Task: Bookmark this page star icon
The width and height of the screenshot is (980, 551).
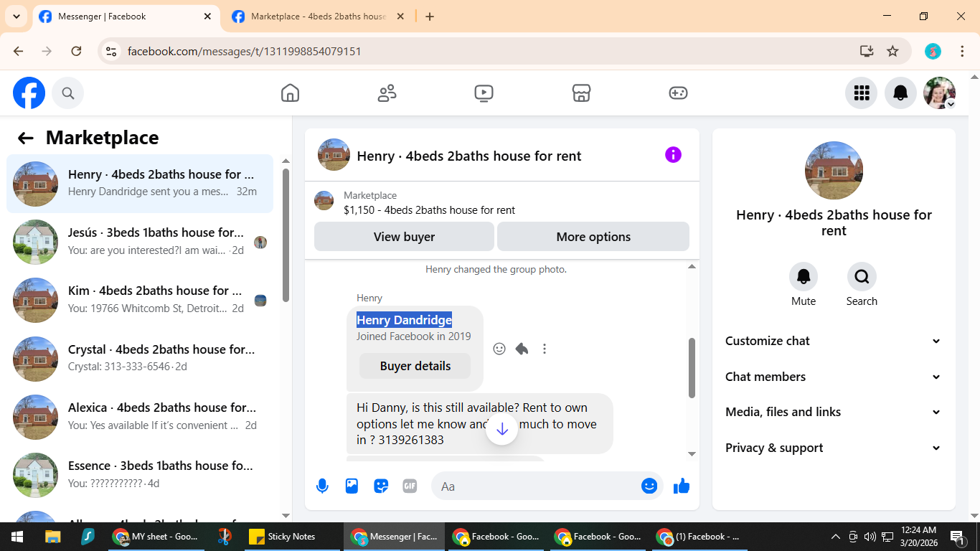Action: (x=892, y=51)
